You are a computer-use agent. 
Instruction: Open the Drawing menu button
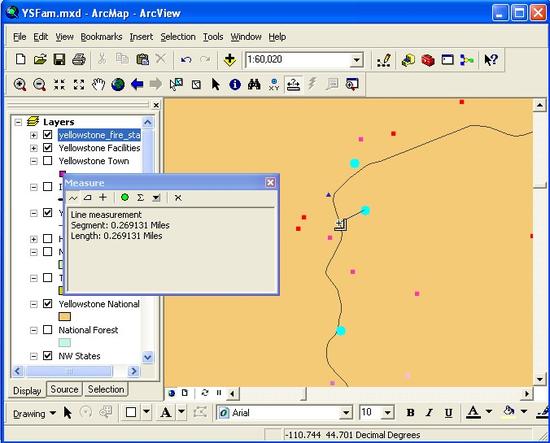[x=34, y=414]
